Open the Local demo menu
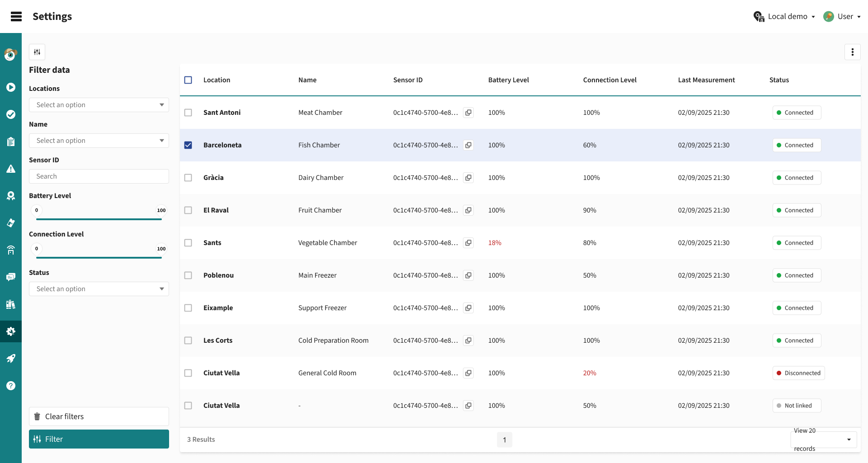The image size is (868, 463). (784, 17)
